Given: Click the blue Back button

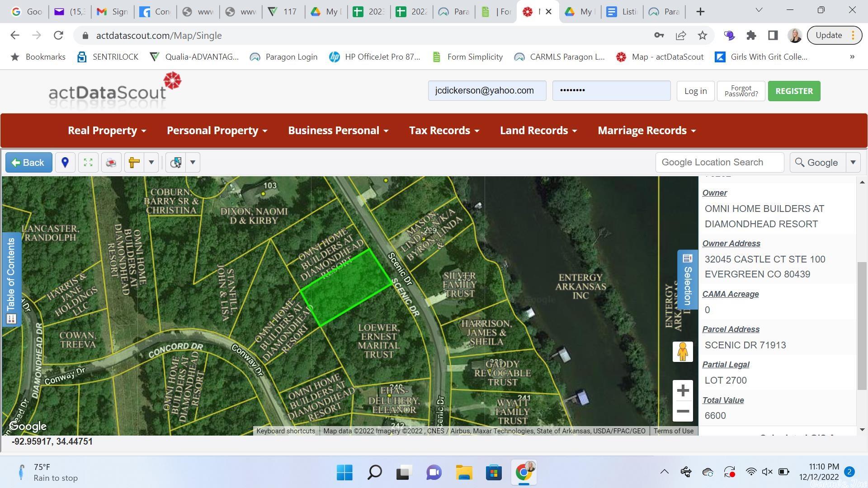Looking at the screenshot, I should [28, 162].
